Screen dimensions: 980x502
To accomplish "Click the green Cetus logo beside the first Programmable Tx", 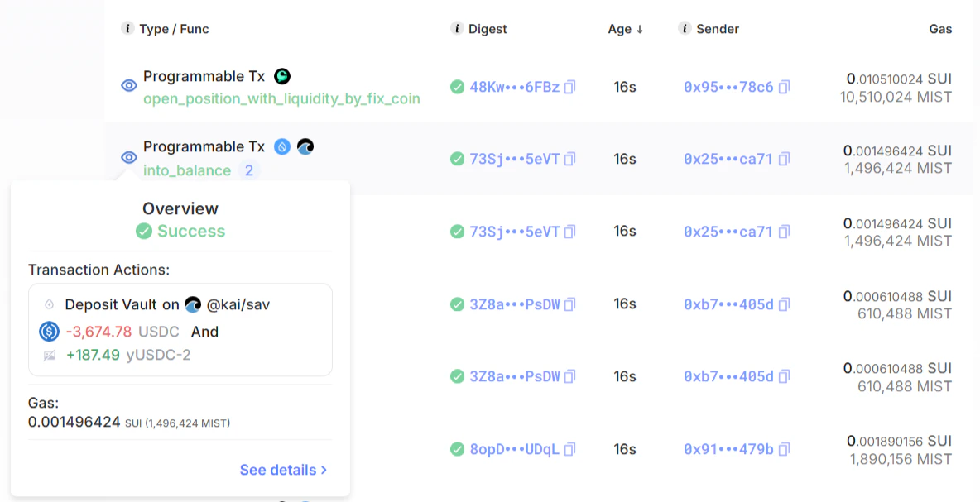I will tap(282, 76).
